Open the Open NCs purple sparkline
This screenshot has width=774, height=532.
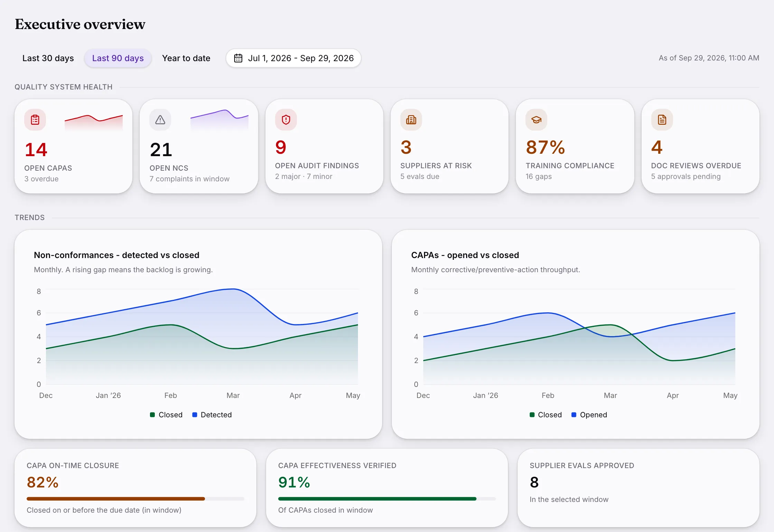tap(219, 120)
